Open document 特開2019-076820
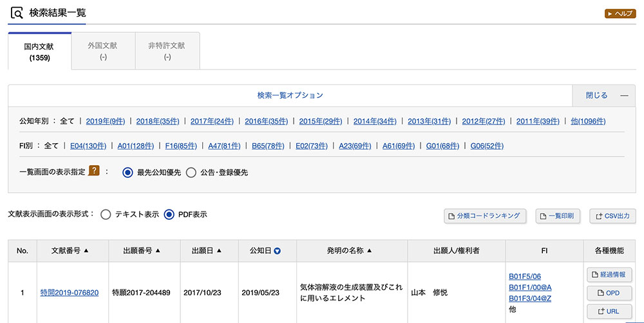The height and width of the screenshot is (323, 644). (x=70, y=293)
